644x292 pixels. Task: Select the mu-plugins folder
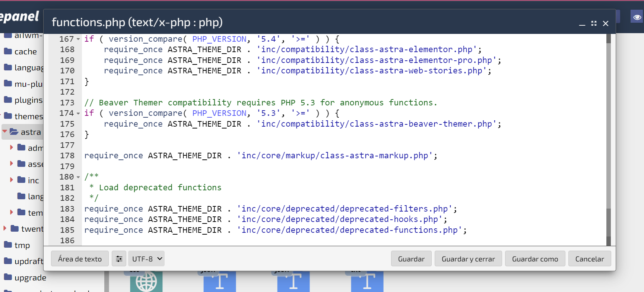pos(29,84)
